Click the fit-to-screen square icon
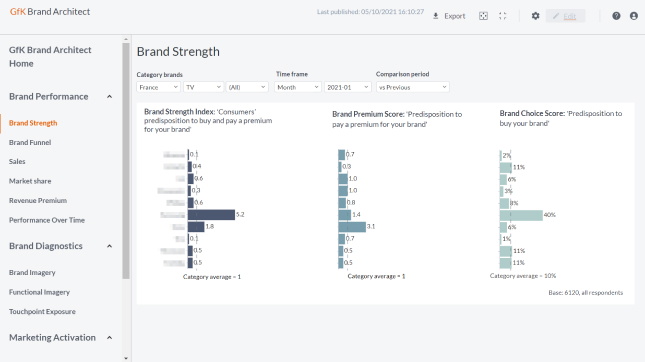The height and width of the screenshot is (362, 645). [483, 16]
